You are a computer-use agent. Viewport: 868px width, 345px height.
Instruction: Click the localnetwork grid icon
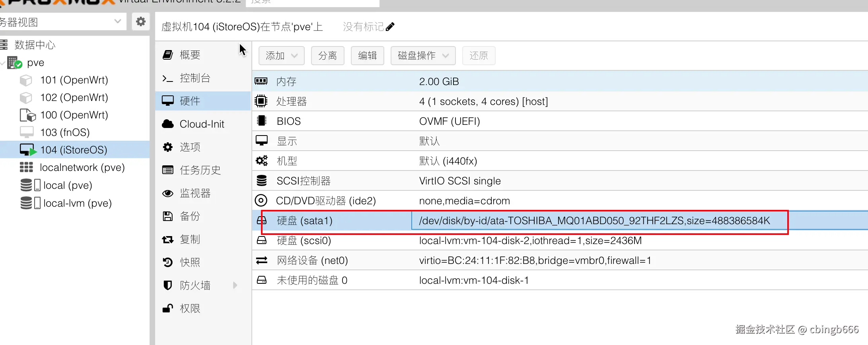click(26, 167)
